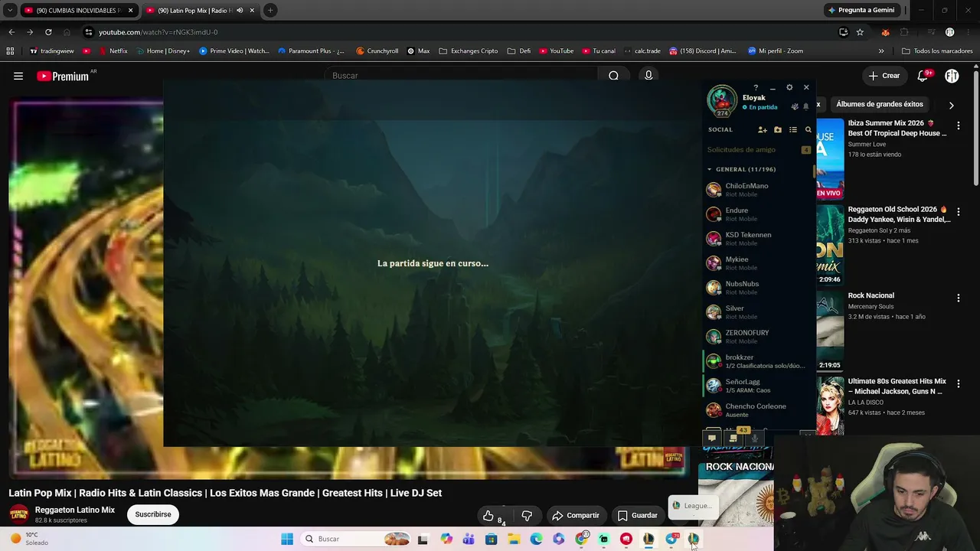Dislike the Latin Pop Mix video

point(527,516)
